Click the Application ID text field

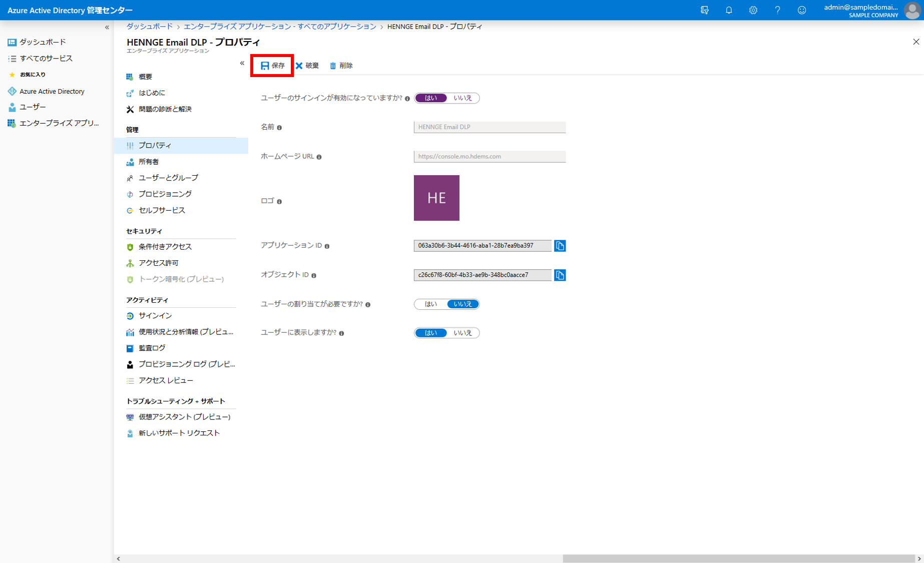tap(483, 246)
